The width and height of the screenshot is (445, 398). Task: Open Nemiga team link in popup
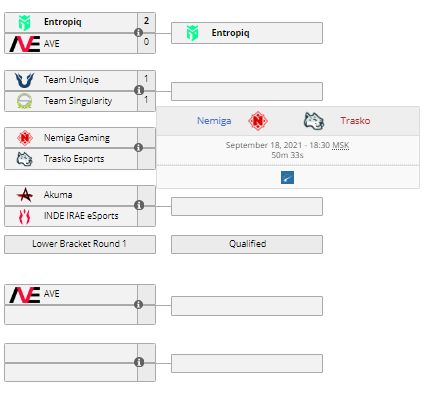pos(214,121)
